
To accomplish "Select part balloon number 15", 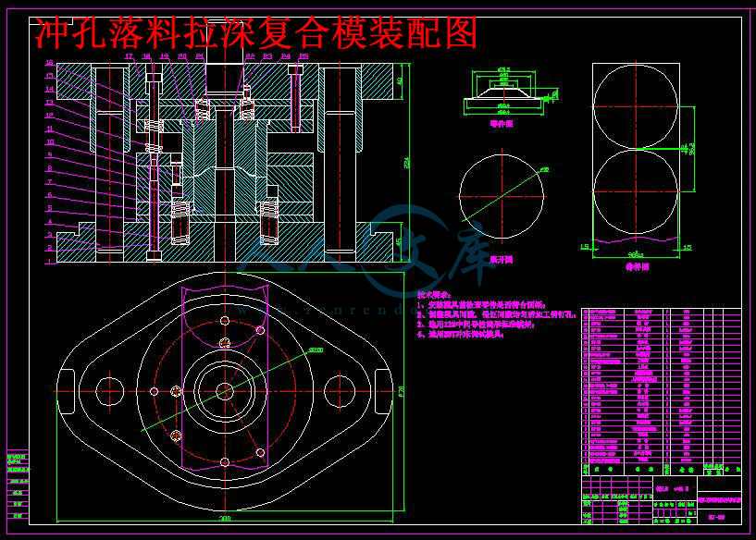I will 49,76.
